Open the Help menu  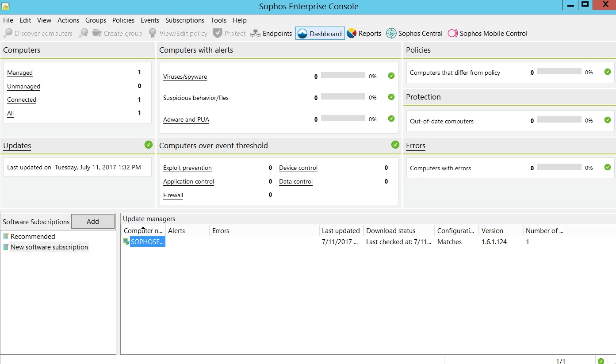click(240, 20)
